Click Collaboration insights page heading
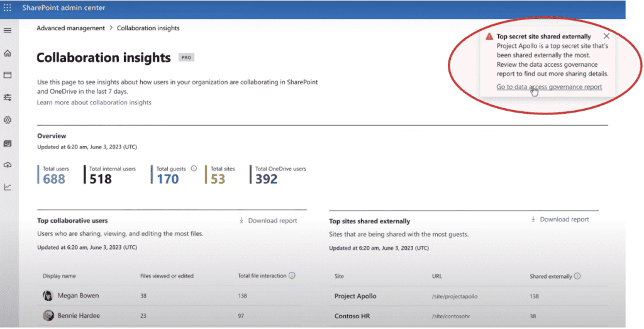 pos(104,57)
